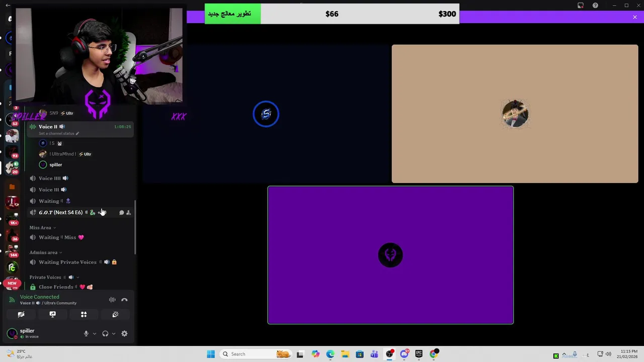Select the purple spiller video tile
The image size is (644, 362).
pyautogui.click(x=390, y=255)
